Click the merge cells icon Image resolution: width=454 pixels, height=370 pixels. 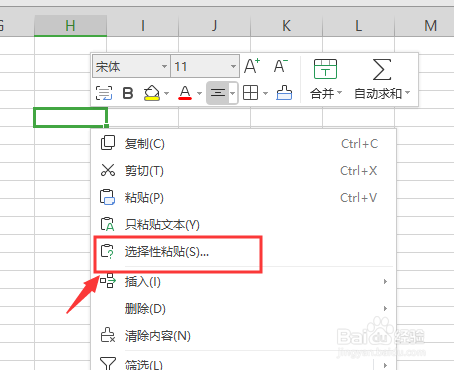pos(325,69)
